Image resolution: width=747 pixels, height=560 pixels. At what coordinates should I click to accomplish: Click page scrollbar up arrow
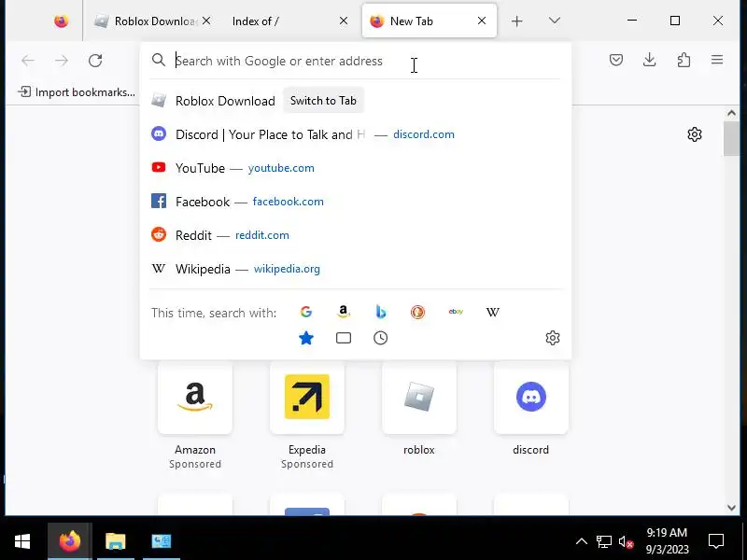[x=731, y=113]
